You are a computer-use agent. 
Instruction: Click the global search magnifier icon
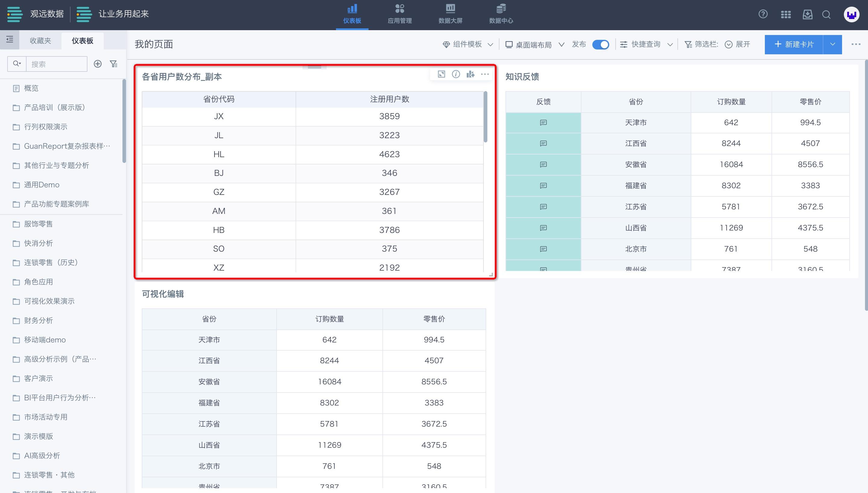click(826, 14)
